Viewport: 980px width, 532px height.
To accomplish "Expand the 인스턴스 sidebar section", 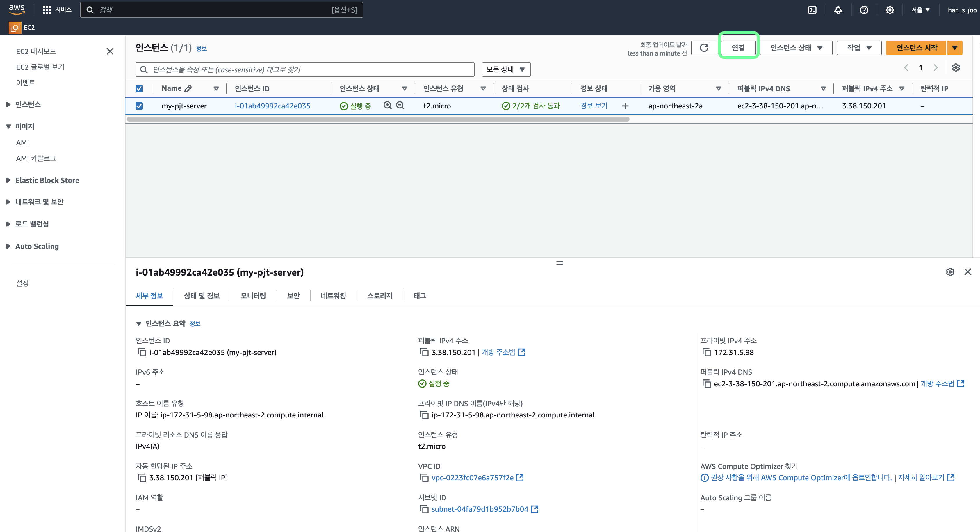I will (8, 105).
